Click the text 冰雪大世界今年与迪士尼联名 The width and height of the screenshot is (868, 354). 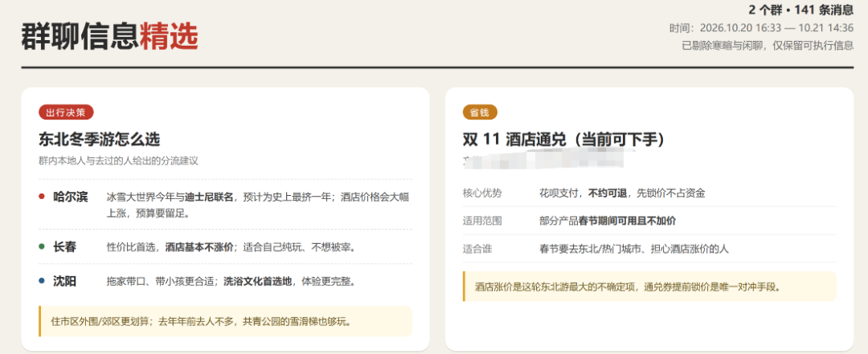click(170, 197)
